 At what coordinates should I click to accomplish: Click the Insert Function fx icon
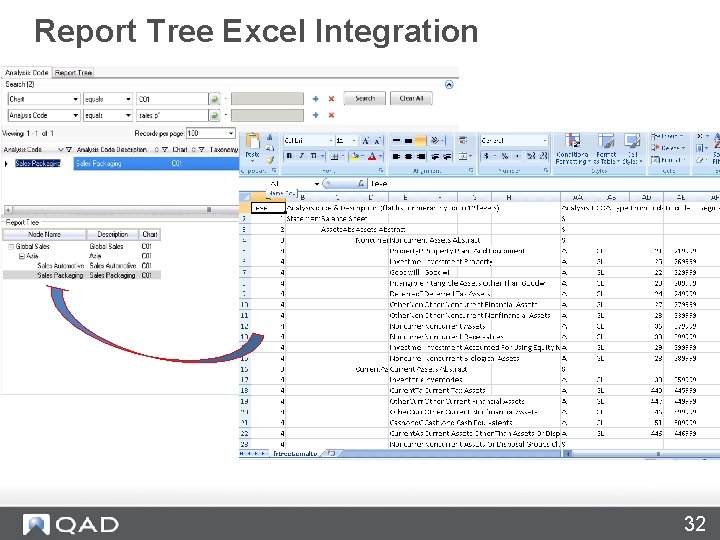click(361, 184)
